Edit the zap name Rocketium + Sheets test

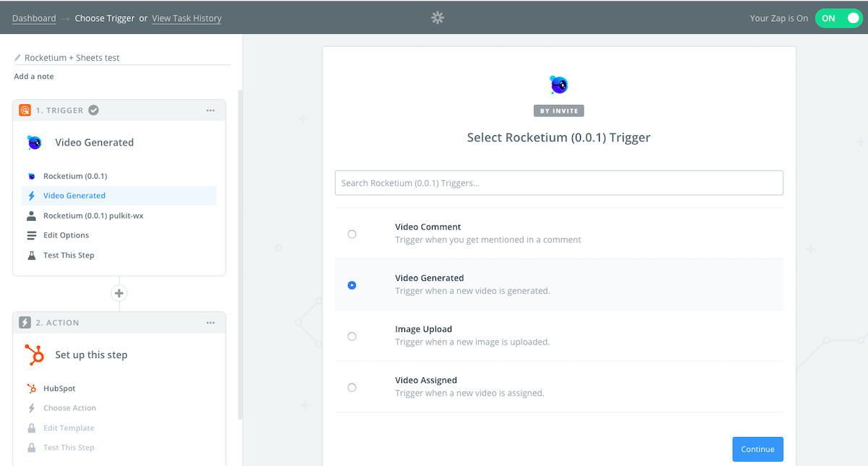(x=72, y=58)
